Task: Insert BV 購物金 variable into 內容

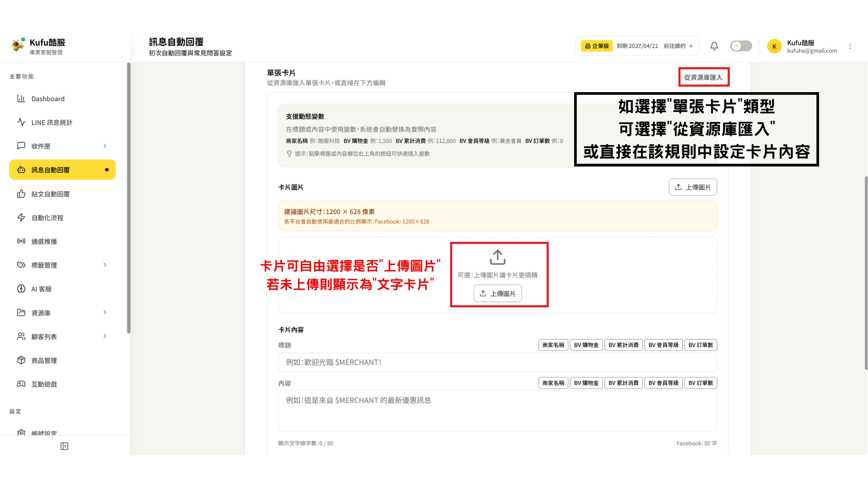Action: (586, 383)
